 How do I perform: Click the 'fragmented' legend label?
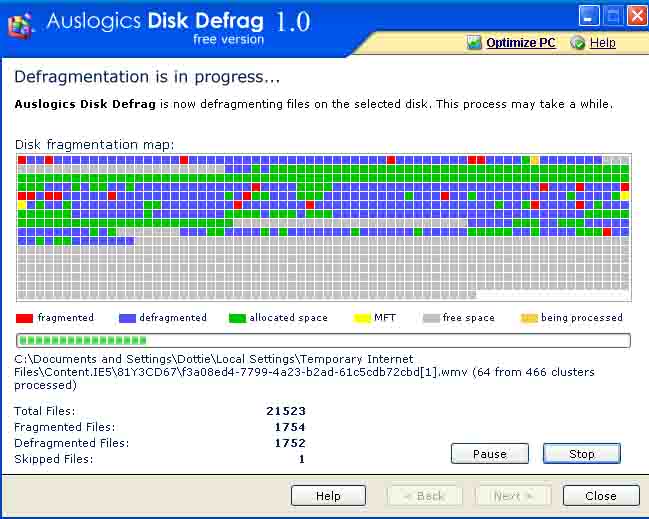click(66, 318)
